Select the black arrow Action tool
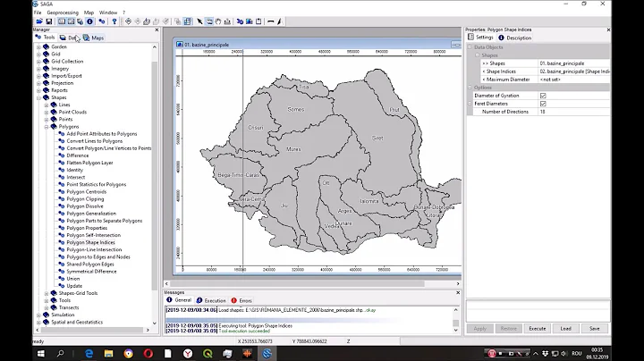The image size is (644, 361). tap(199, 21)
